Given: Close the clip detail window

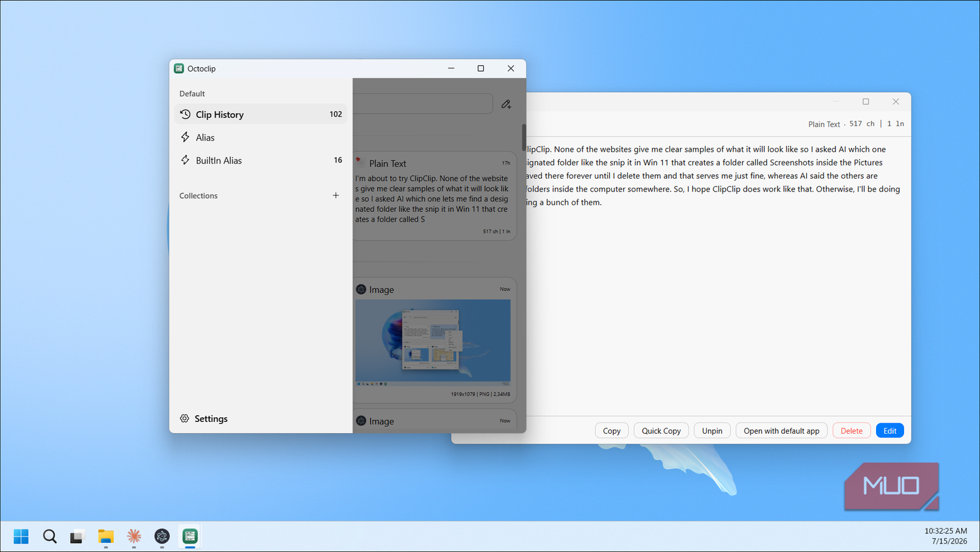Looking at the screenshot, I should click(896, 101).
